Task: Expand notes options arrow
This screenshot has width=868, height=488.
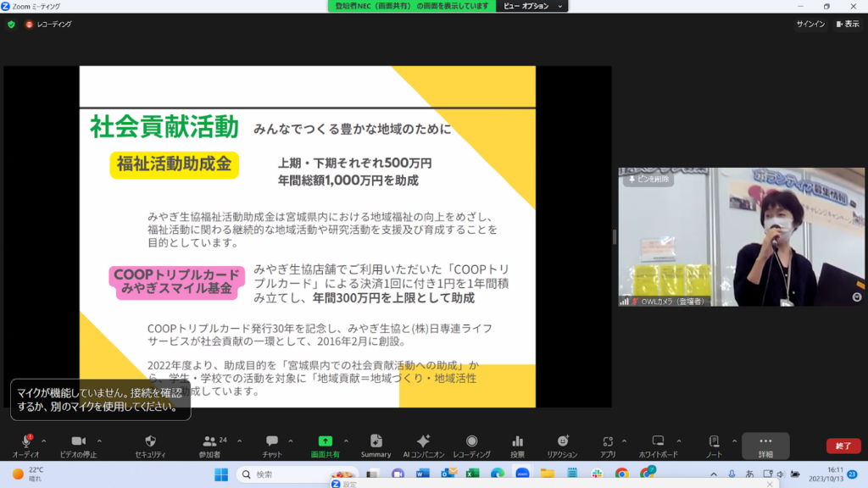Action: (x=735, y=441)
